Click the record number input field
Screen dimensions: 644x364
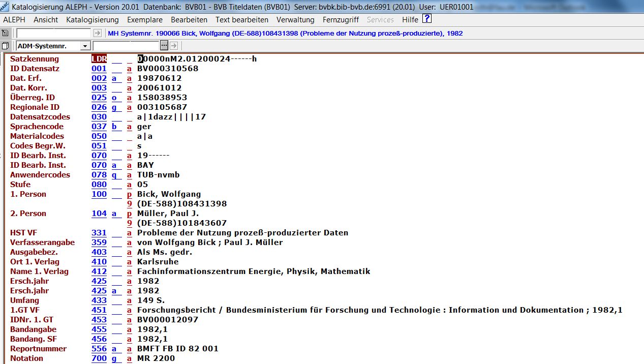point(54,33)
